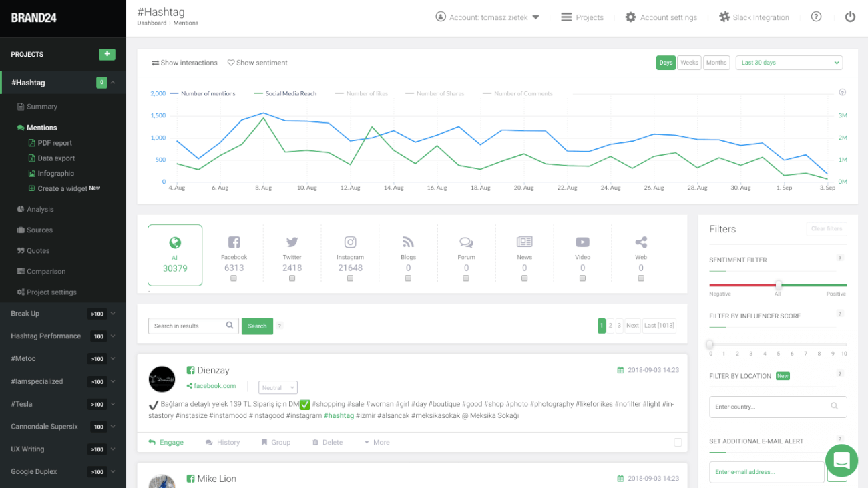Select the Web share icon

pos(641,242)
